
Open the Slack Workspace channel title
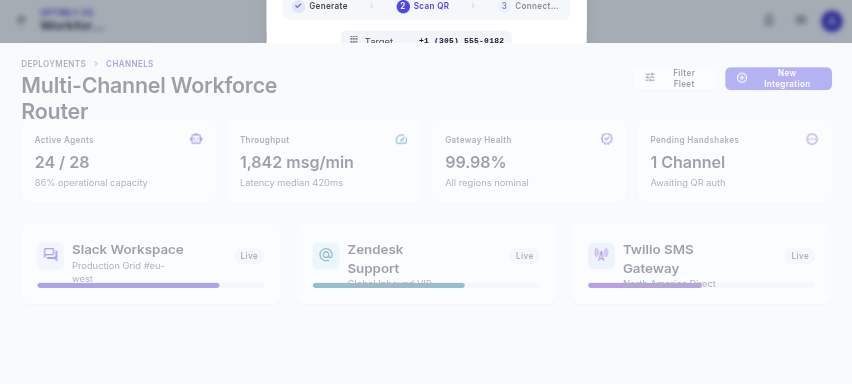128,250
